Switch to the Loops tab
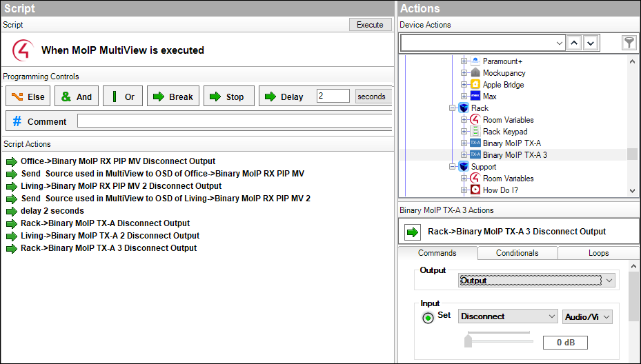The width and height of the screenshot is (641, 364). coord(598,253)
